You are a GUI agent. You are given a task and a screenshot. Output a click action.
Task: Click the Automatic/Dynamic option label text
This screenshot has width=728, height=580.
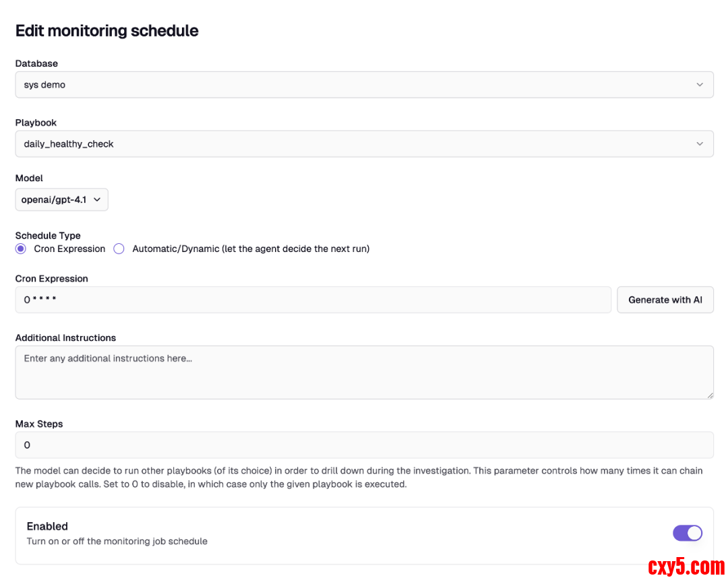coord(251,249)
